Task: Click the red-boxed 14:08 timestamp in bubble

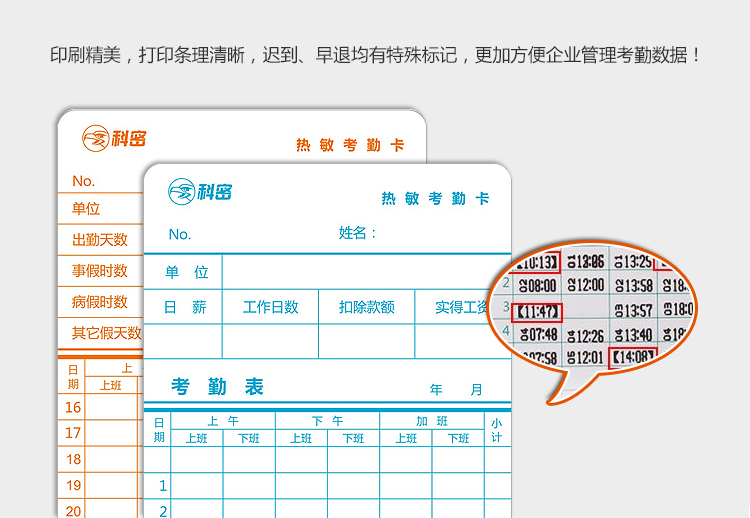Action: pyautogui.click(x=633, y=355)
